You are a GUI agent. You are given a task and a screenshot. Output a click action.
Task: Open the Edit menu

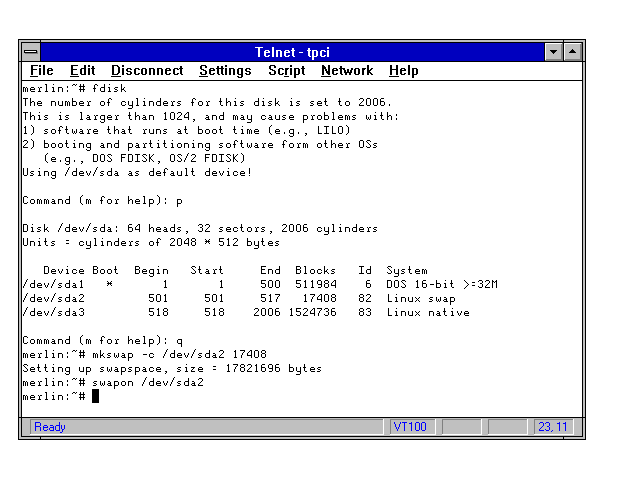pyautogui.click(x=82, y=71)
